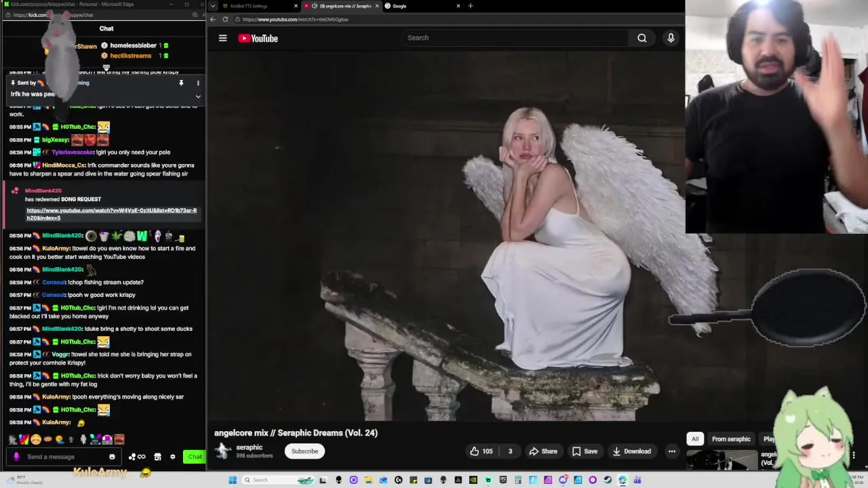This screenshot has height=488, width=868.
Task: Click the Voggr username in chat
Action: [x=59, y=354]
